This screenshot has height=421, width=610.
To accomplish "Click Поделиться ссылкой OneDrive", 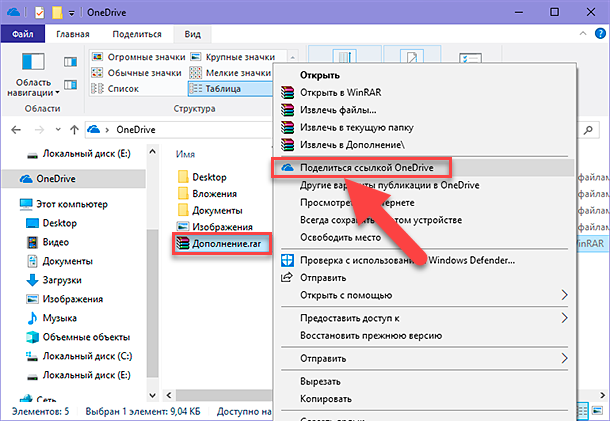I will tap(366, 168).
